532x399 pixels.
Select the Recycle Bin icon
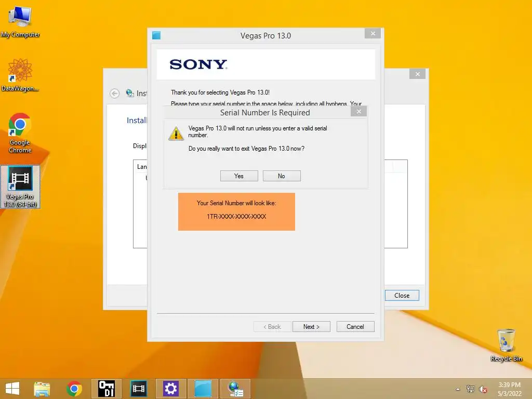point(506,345)
